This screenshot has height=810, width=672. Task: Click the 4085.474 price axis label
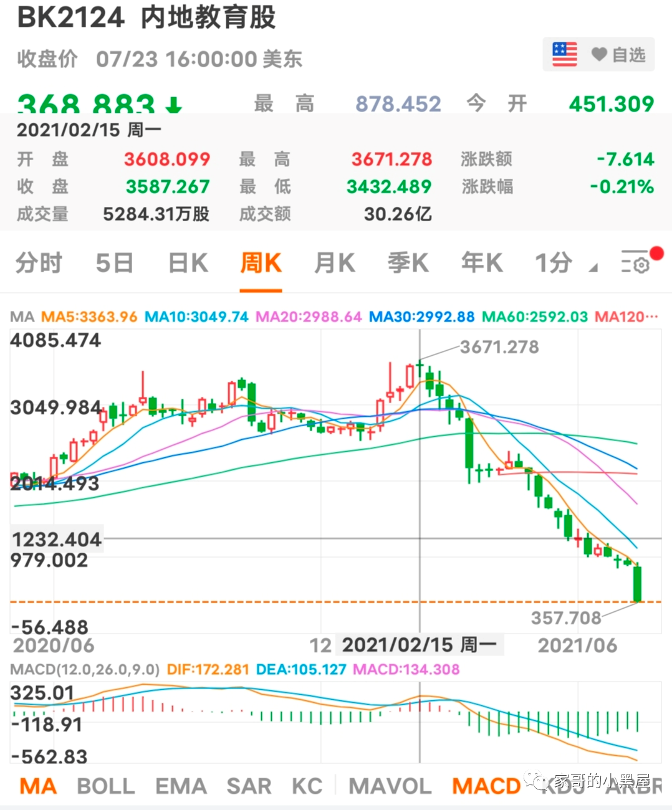tap(55, 340)
